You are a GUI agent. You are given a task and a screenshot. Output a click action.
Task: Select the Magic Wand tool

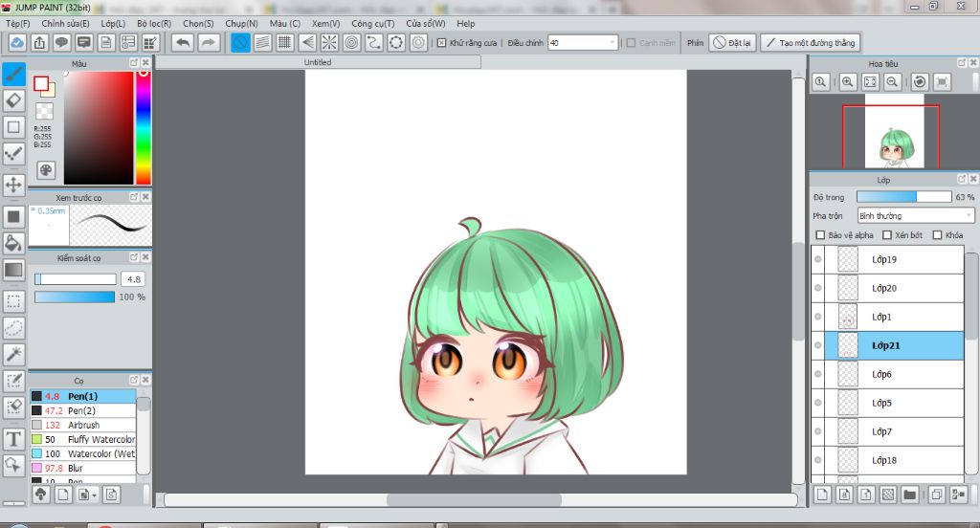13,354
